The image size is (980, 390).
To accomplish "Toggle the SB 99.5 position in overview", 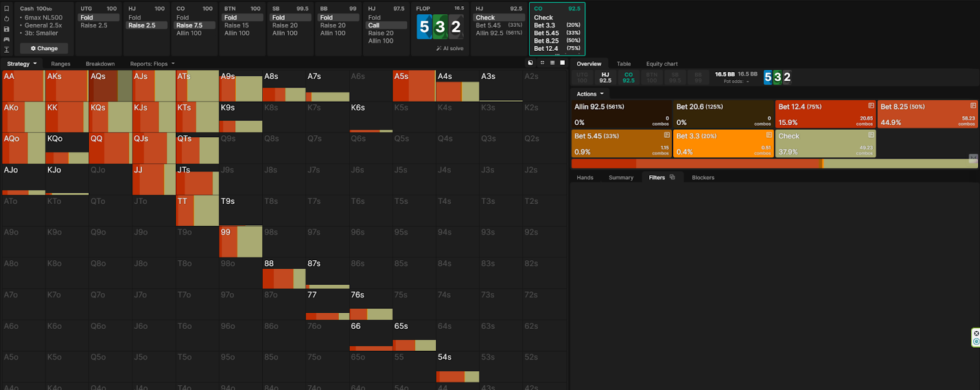I will [675, 78].
